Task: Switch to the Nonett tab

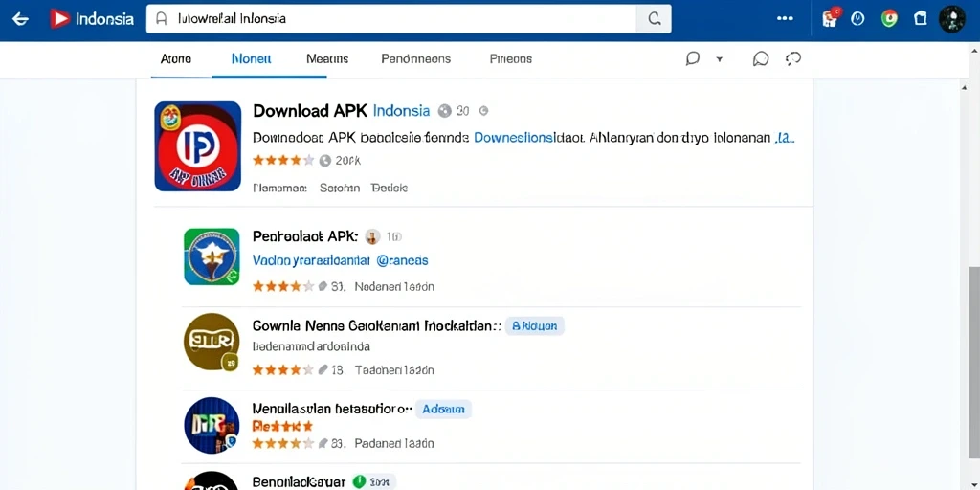Action: pos(252,58)
